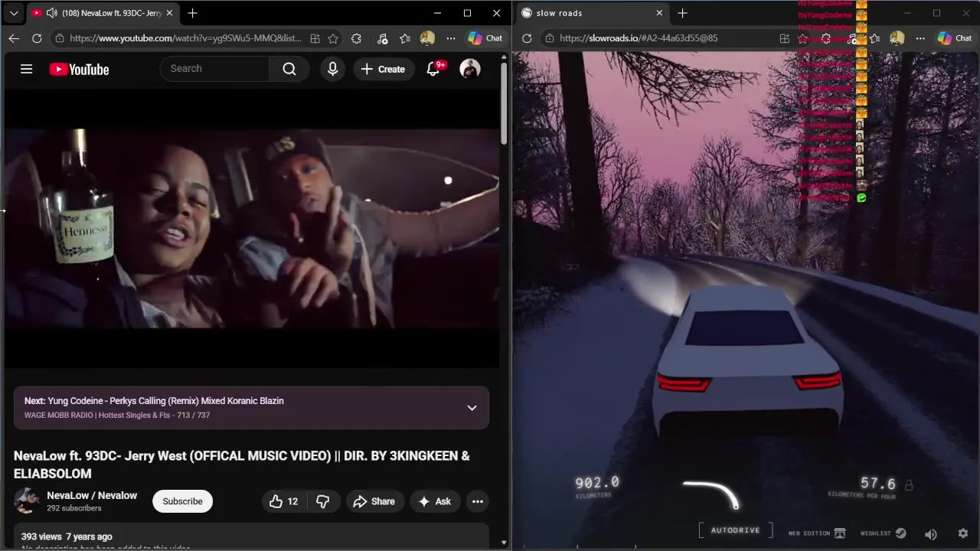Share the NevaLow video

coord(374,501)
